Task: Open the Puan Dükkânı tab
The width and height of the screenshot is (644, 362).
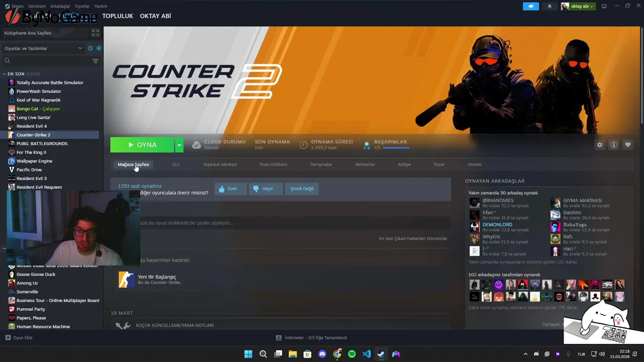Action: point(273,164)
